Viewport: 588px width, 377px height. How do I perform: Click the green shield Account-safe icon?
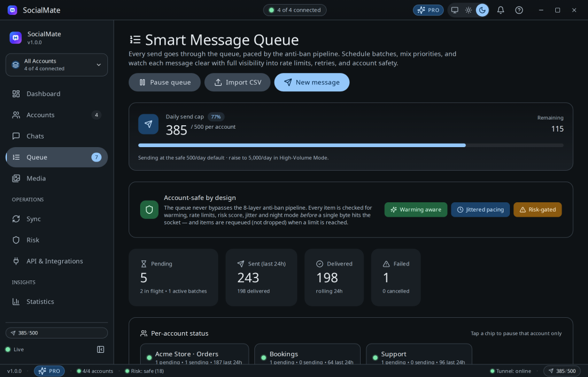click(x=149, y=210)
